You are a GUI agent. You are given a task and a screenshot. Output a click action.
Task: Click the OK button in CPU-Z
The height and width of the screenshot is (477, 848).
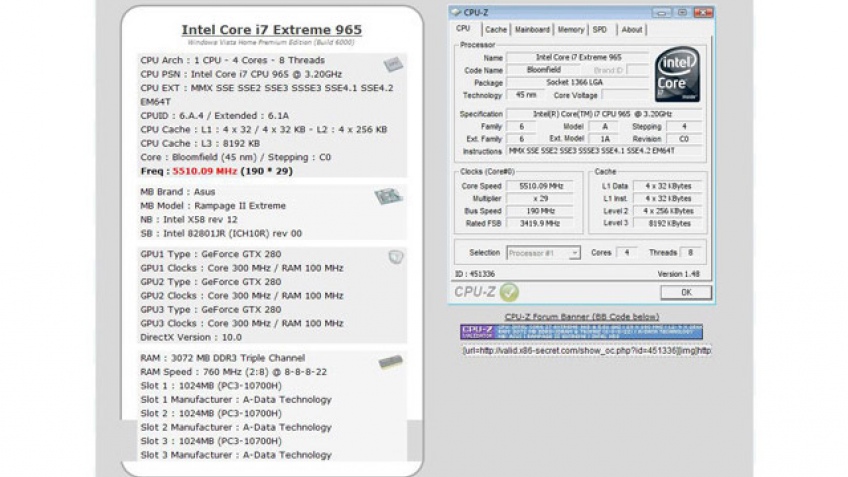(686, 293)
